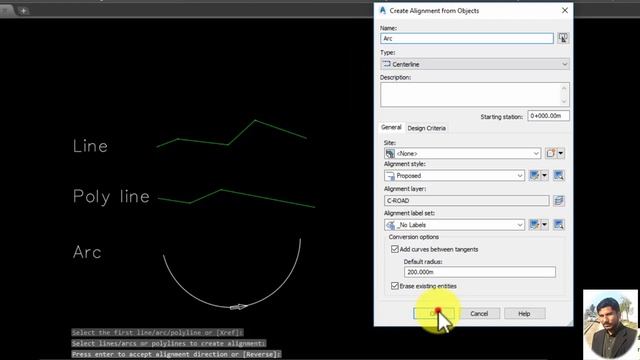The width and height of the screenshot is (640, 360).
Task: Click command line 'Select lines/arcs or polylines'
Action: 168,343
